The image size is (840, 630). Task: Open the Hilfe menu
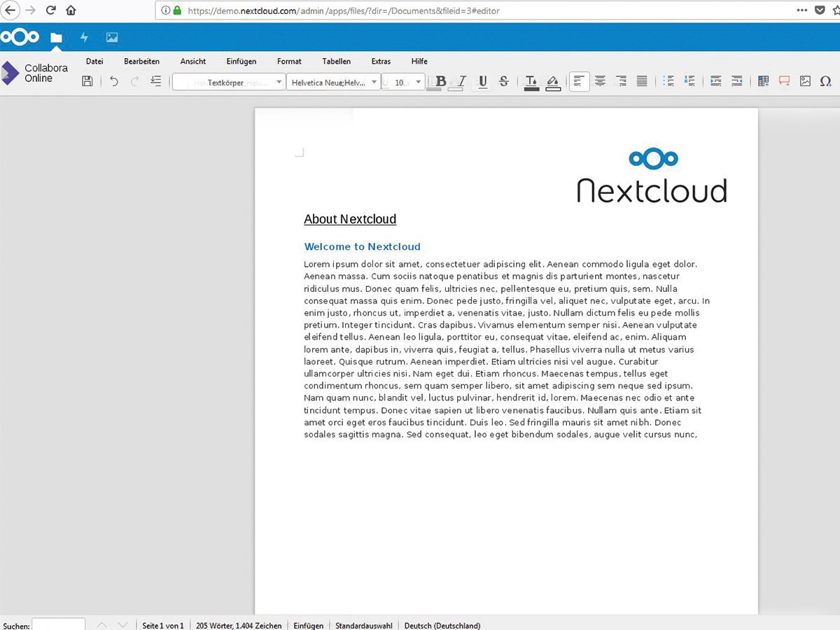tap(419, 62)
